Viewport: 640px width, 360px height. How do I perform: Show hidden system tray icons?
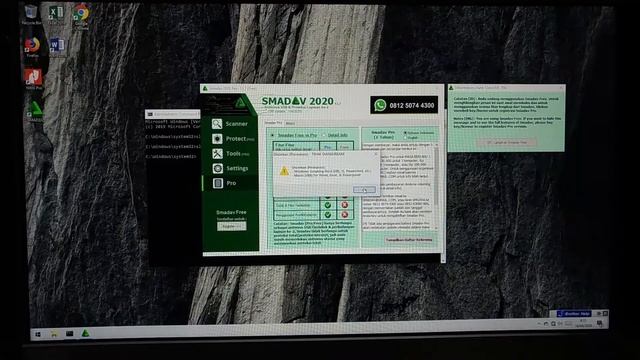539,324
